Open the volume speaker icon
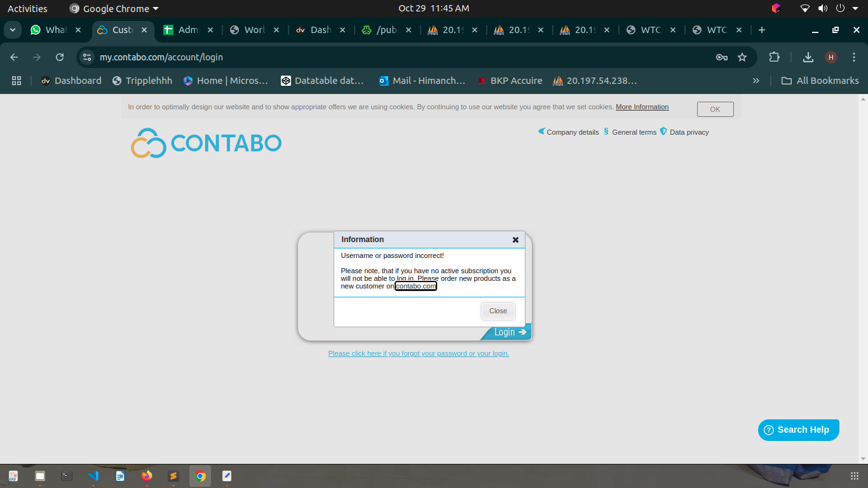Viewport: 868px width, 488px height. (822, 8)
